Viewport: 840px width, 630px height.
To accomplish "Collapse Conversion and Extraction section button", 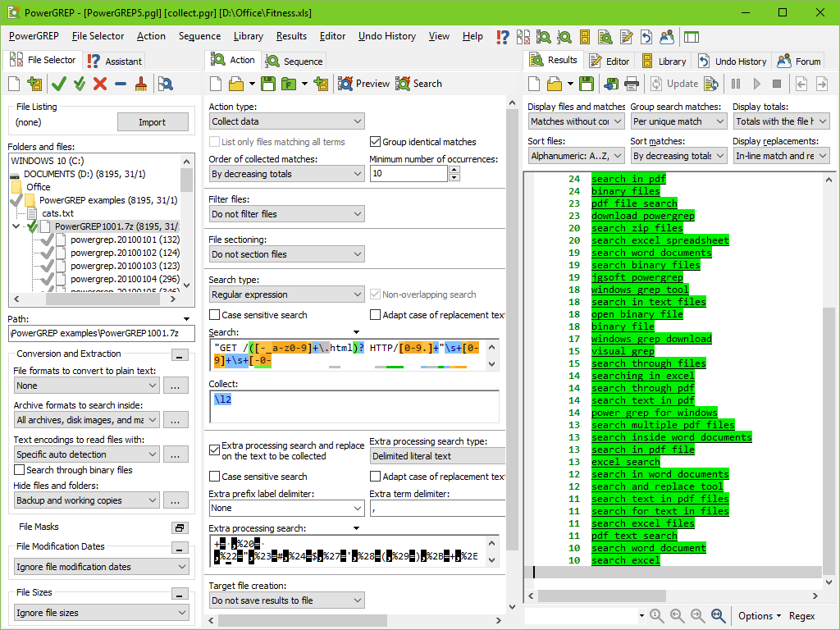I will click(180, 355).
